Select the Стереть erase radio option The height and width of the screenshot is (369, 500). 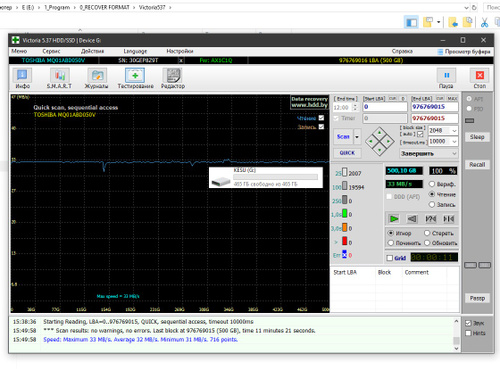point(427,233)
